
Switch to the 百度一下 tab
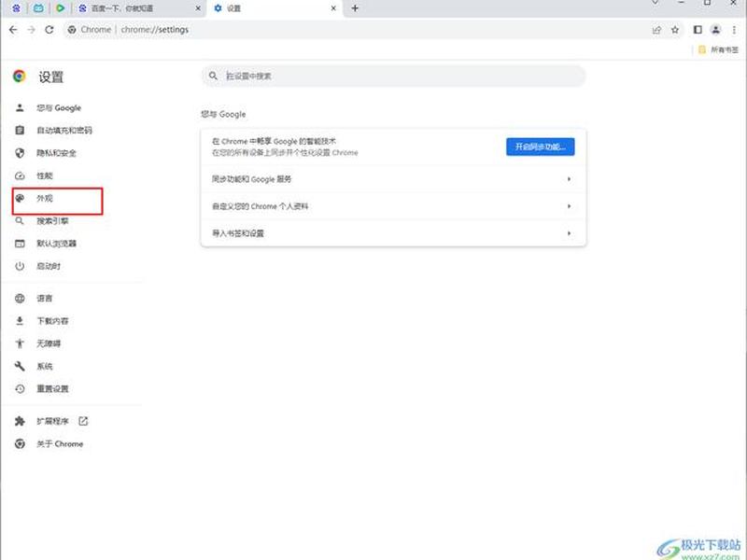point(139,8)
